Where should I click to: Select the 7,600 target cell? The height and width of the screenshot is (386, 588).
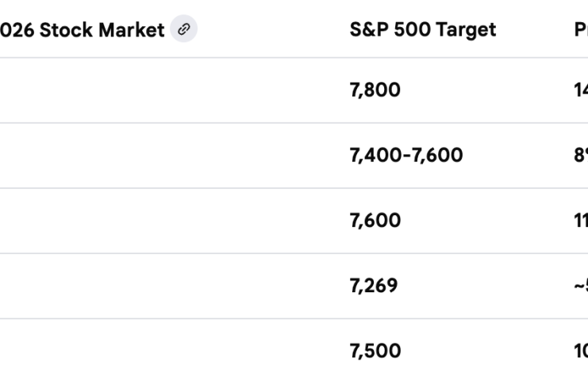[375, 221]
